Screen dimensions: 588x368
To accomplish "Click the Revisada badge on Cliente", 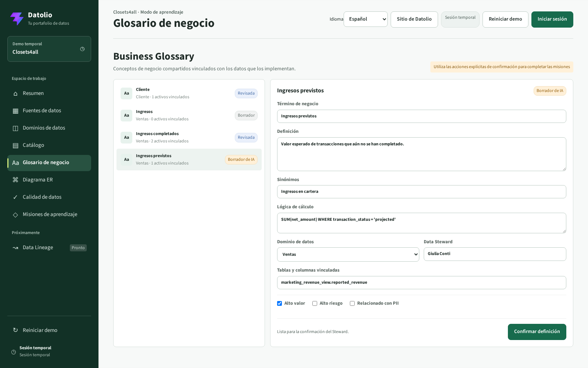I will (x=246, y=93).
